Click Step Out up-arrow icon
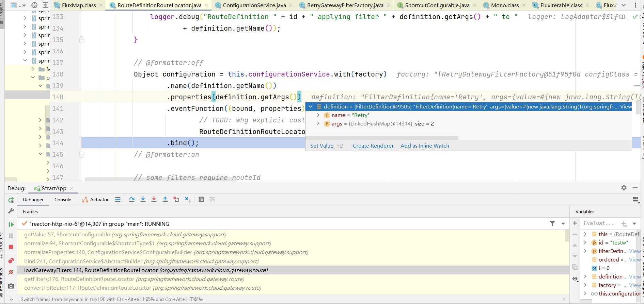644x304 pixels. pyautogui.click(x=165, y=200)
